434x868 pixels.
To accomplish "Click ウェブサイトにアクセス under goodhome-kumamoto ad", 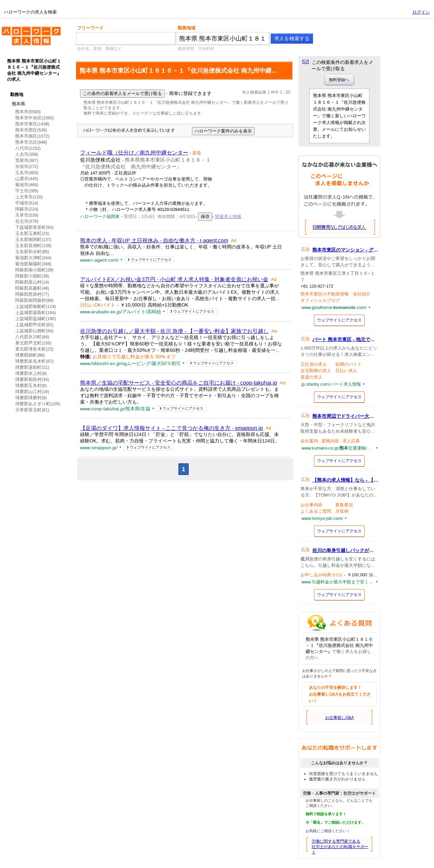I will (339, 320).
